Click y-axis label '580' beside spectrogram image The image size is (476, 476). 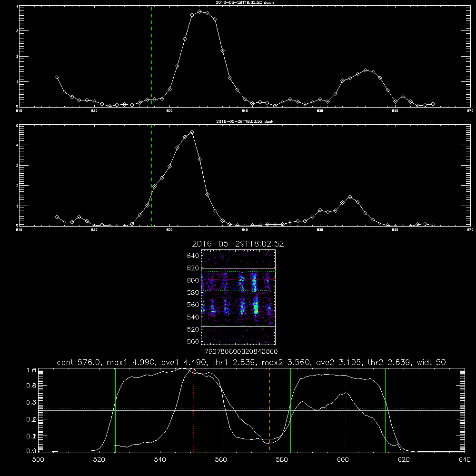pyautogui.click(x=193, y=293)
